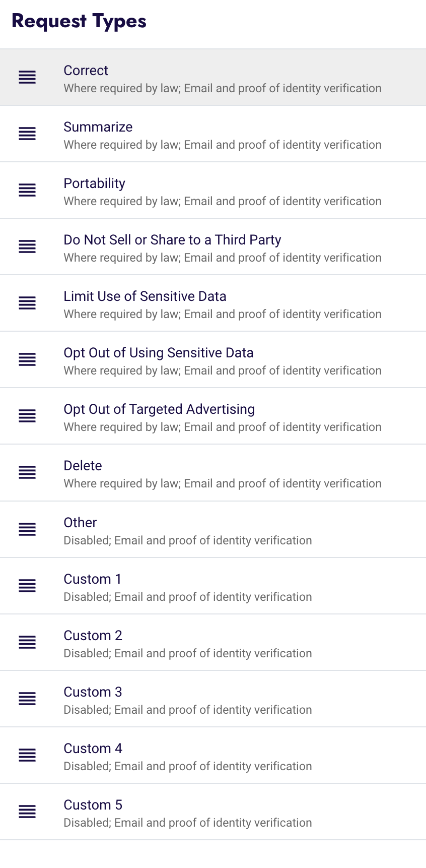
Task: Select the disabled Other request type
Action: pos(213,529)
